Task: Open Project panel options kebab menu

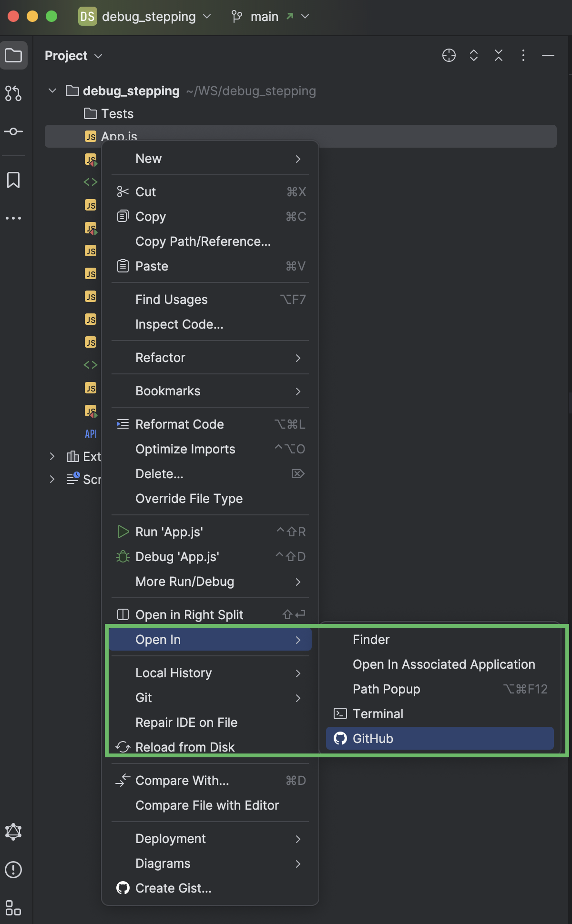Action: (x=523, y=56)
